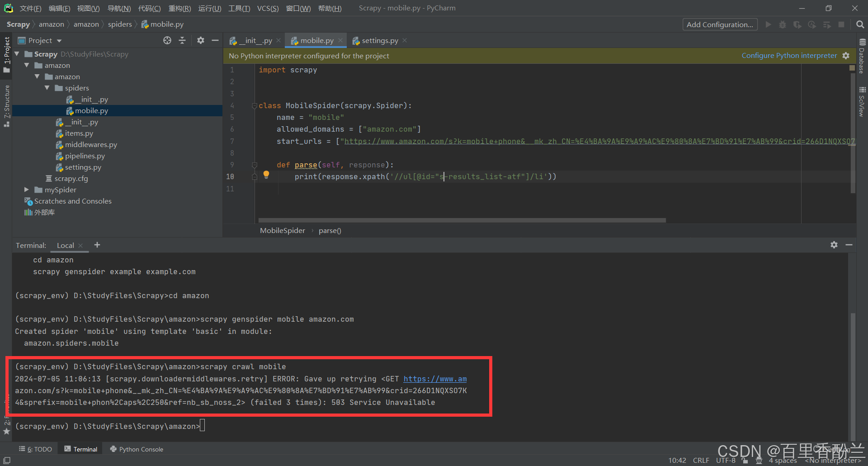
Task: Expand the mySpider folder
Action: pyautogui.click(x=27, y=190)
